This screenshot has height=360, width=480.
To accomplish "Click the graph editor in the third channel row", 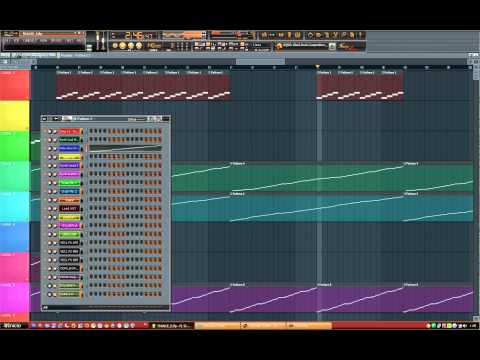I will [126, 148].
